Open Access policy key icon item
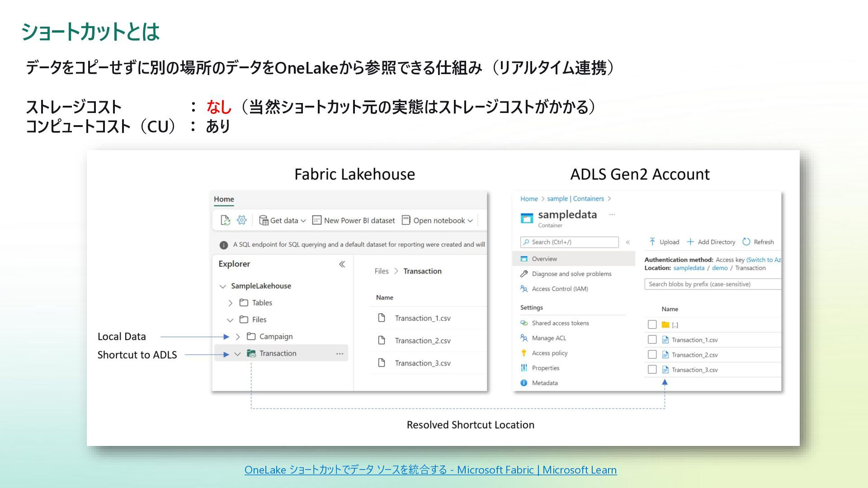 point(549,353)
